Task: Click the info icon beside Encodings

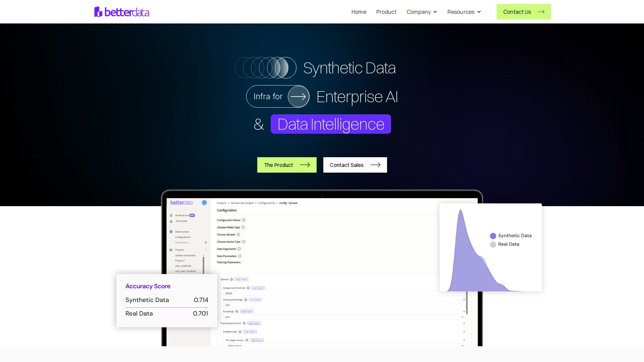Action: coord(237,312)
